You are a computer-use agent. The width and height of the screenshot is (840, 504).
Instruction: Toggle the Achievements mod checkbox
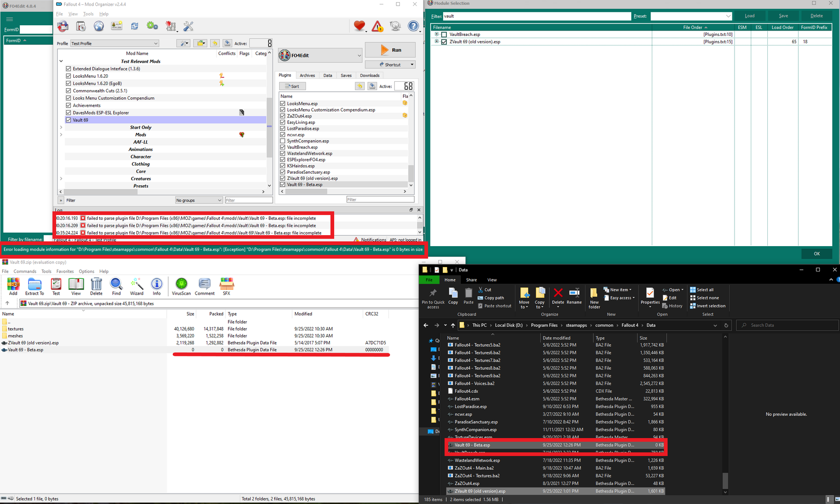point(68,105)
